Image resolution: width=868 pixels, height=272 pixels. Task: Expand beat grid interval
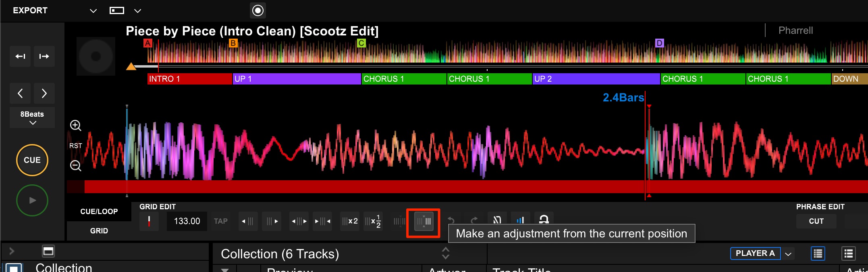299,221
